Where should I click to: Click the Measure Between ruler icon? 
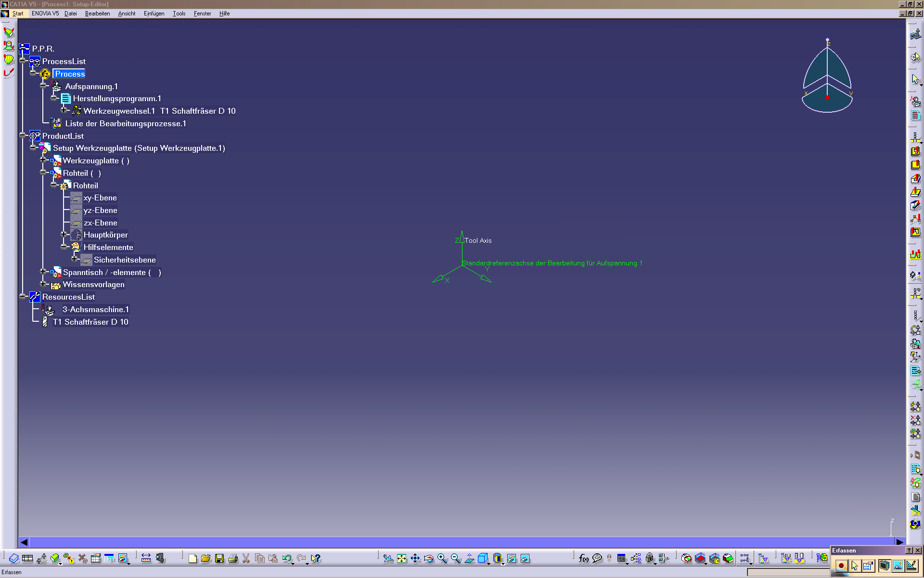pyautogui.click(x=146, y=558)
